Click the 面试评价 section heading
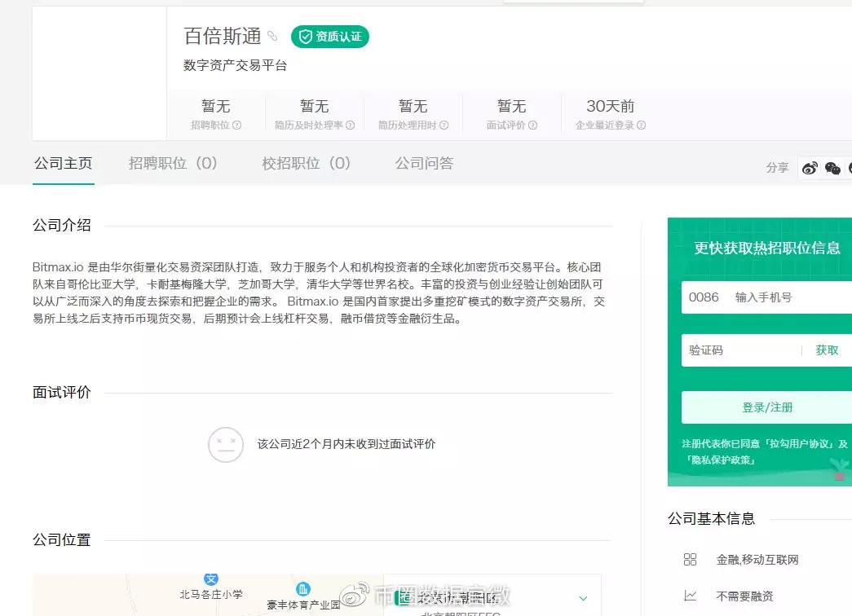This screenshot has height=616, width=852. pyautogui.click(x=62, y=392)
